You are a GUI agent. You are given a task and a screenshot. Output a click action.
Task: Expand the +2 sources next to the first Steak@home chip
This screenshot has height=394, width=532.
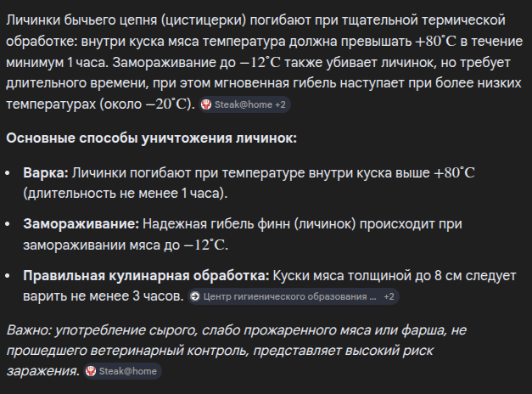(281, 104)
